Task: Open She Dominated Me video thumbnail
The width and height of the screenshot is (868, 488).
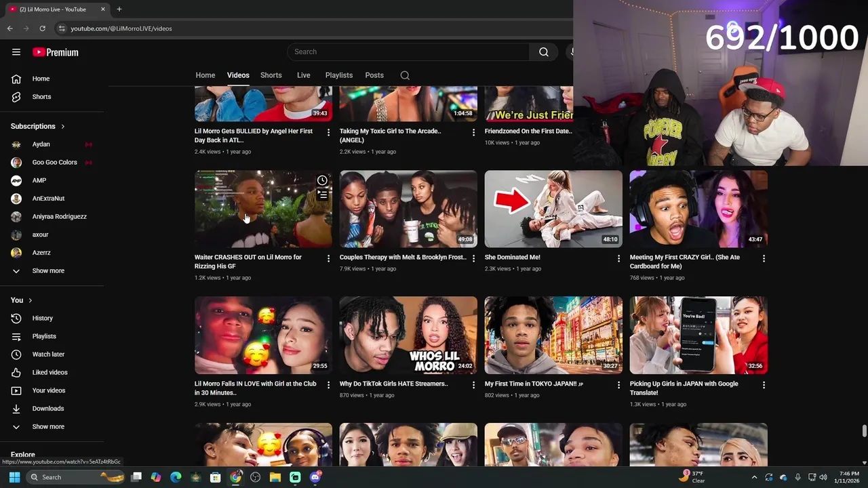Action: [553, 209]
